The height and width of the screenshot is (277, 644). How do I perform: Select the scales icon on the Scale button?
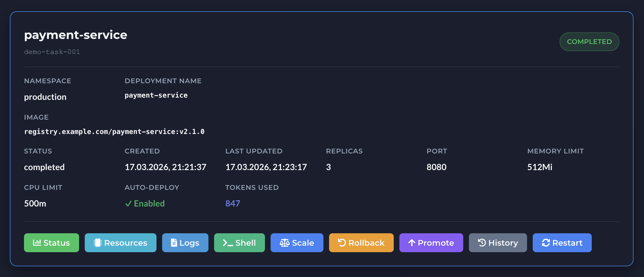285,242
